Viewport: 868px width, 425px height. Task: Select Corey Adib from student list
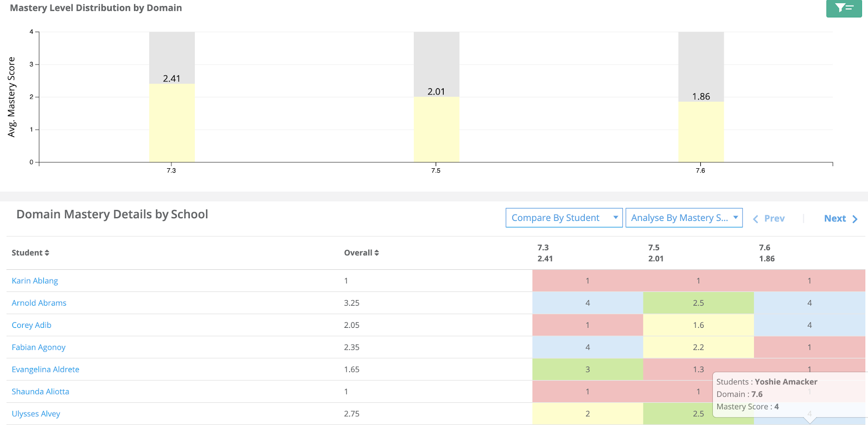click(x=31, y=326)
